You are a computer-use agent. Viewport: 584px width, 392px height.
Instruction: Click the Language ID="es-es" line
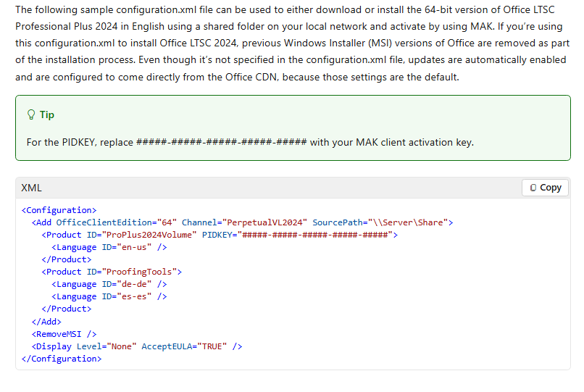pyautogui.click(x=109, y=296)
